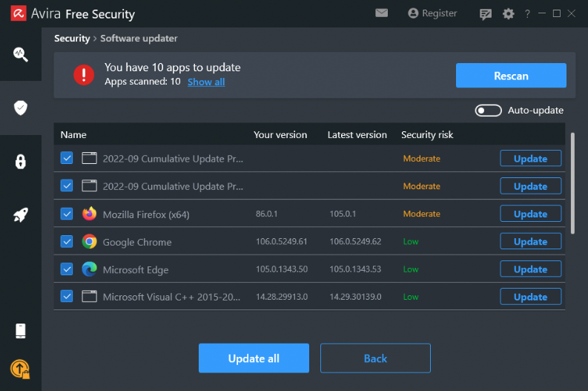
Task: Uncheck the Google Chrome checkbox
Action: tap(67, 241)
